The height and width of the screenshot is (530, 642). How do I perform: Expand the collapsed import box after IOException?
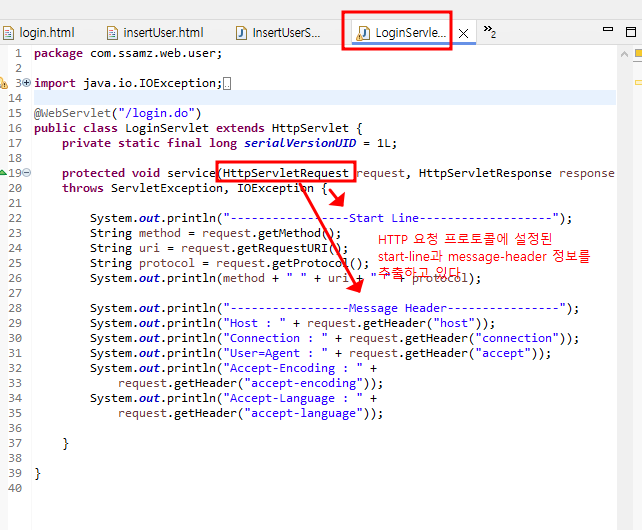pos(227,84)
